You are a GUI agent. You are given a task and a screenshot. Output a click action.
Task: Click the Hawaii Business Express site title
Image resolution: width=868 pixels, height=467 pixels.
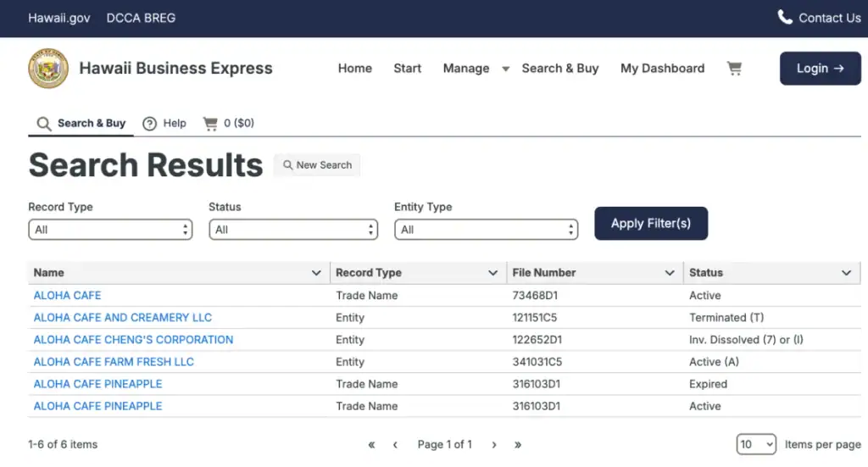pyautogui.click(x=175, y=68)
